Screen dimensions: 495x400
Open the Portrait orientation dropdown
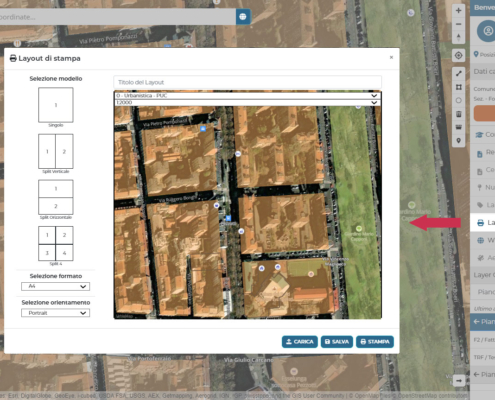click(x=55, y=313)
